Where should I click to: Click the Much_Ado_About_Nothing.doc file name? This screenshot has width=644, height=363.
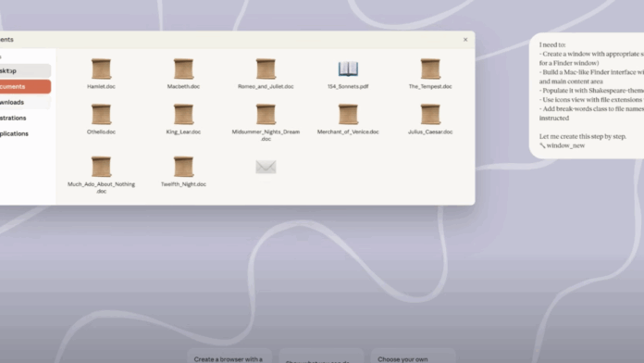point(101,187)
